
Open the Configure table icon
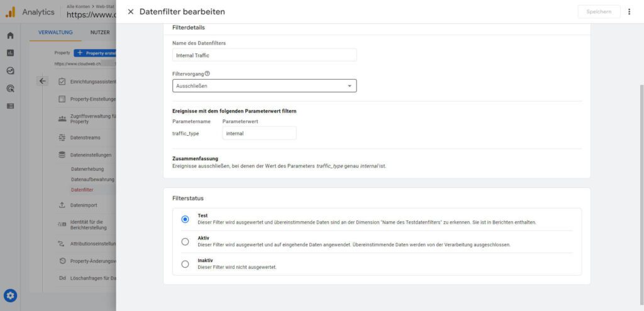(10, 106)
